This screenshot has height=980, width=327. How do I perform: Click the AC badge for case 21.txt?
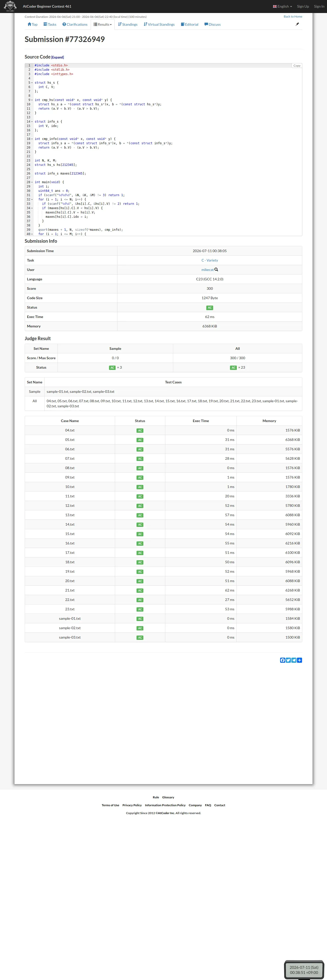click(x=140, y=590)
